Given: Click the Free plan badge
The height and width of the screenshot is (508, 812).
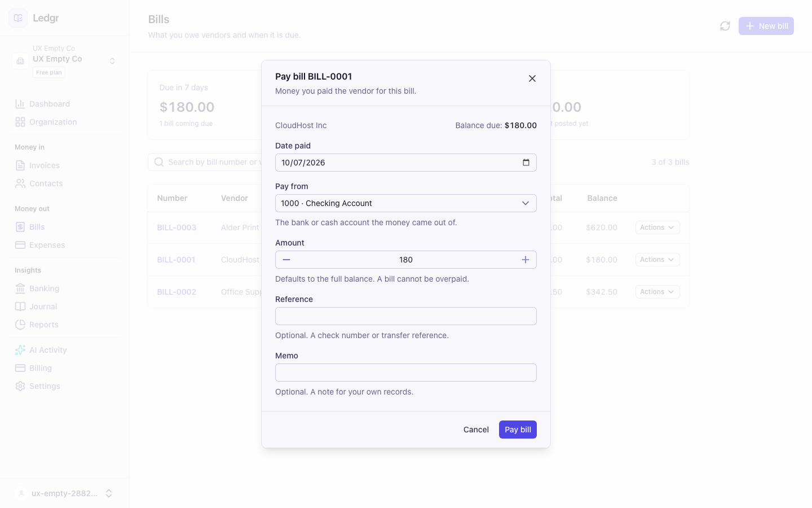Looking at the screenshot, I should point(49,72).
